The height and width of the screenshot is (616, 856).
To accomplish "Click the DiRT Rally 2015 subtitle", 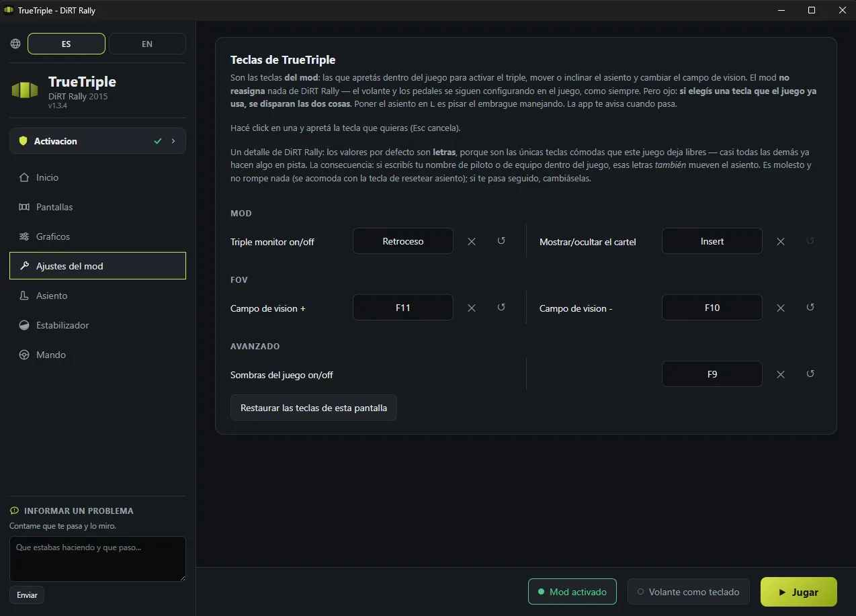I will pos(78,96).
